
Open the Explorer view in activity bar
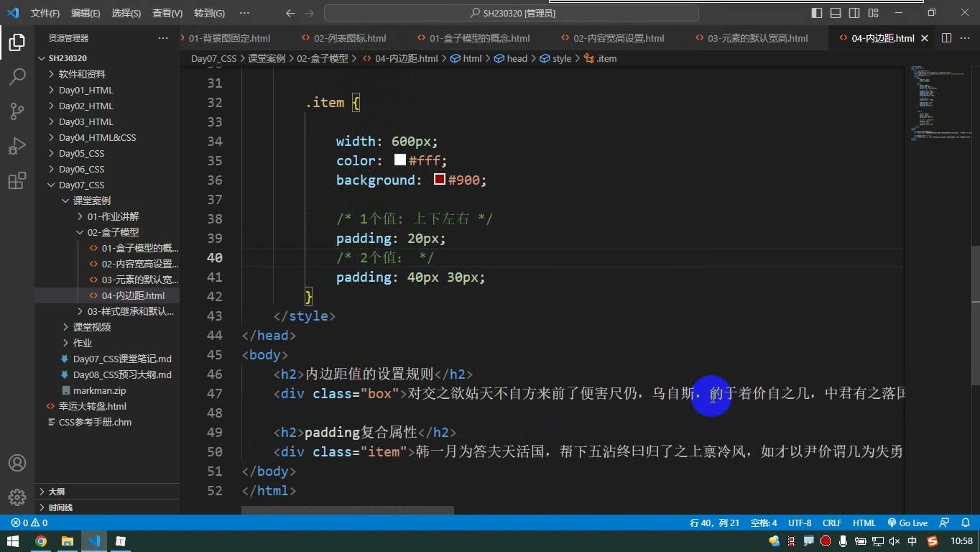point(17,43)
